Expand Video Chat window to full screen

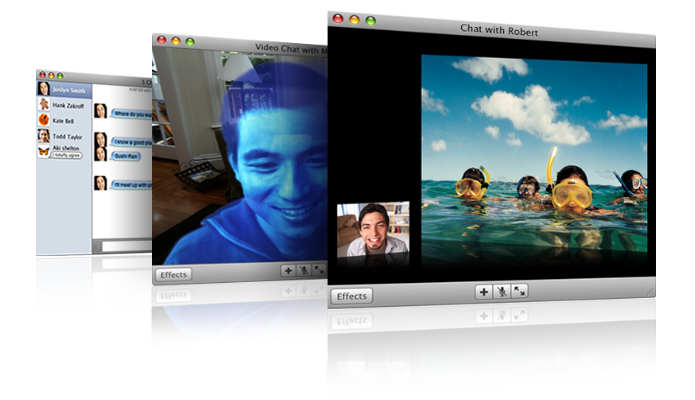pyautogui.click(x=318, y=270)
